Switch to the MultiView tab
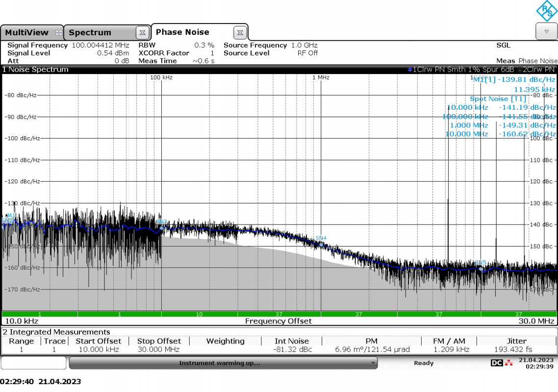 pyautogui.click(x=32, y=32)
